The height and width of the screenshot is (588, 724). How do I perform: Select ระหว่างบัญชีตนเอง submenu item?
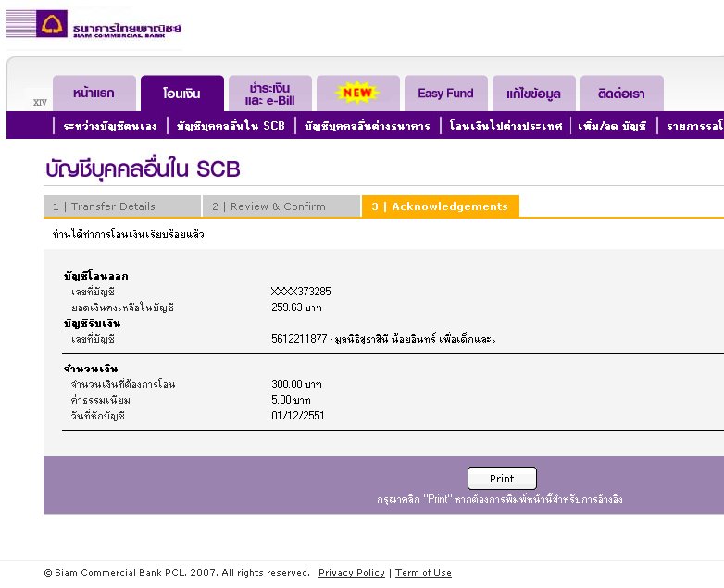(110, 126)
